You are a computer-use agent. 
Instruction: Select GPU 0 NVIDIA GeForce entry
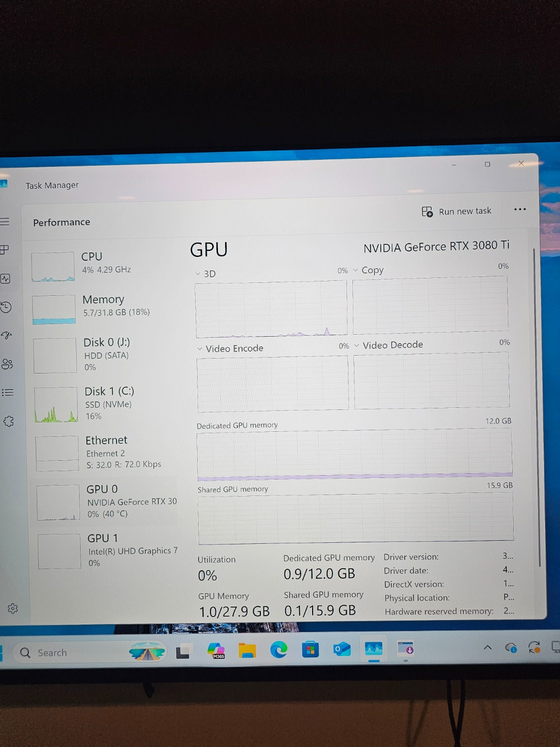(107, 501)
